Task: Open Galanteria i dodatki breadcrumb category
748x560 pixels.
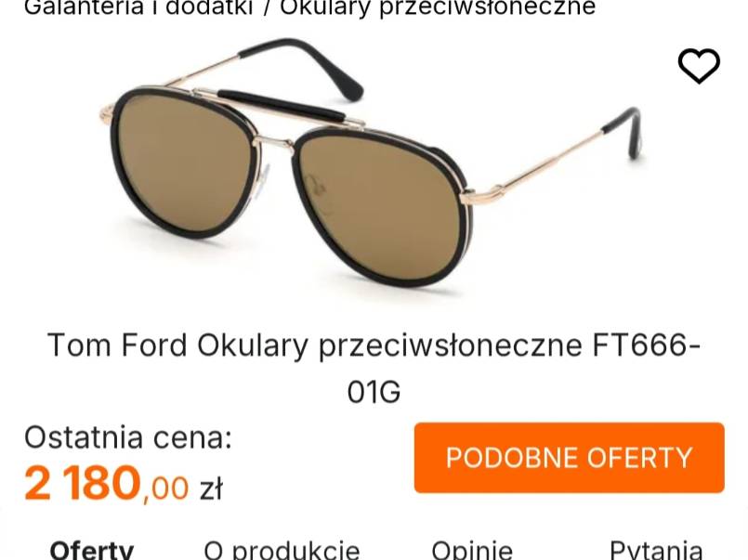Action: point(138,7)
